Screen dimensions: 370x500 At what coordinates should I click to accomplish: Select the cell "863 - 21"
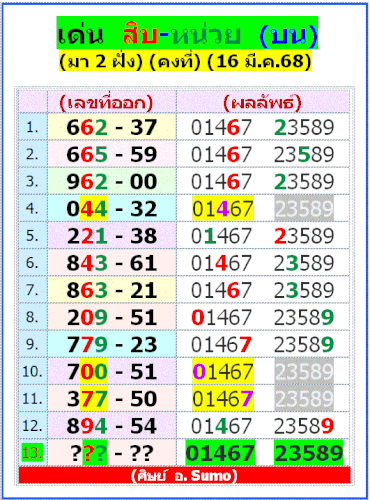tap(112, 290)
